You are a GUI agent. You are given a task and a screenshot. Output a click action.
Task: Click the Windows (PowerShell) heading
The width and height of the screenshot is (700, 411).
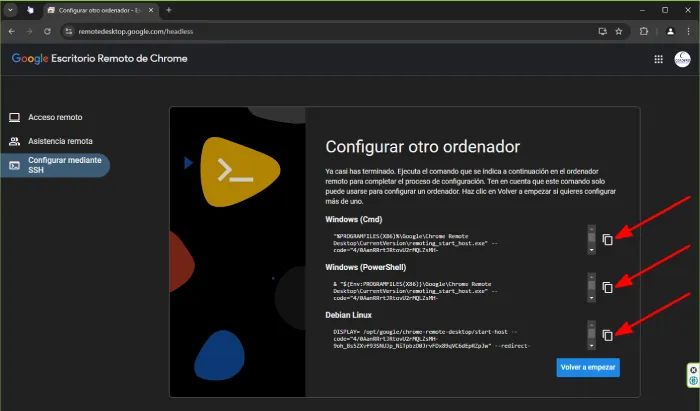pos(366,267)
